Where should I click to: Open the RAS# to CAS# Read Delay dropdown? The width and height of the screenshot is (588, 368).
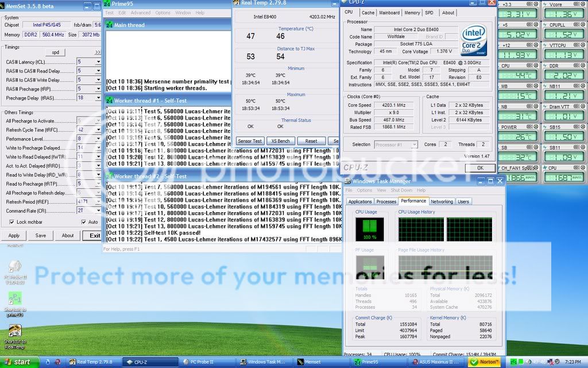click(98, 71)
